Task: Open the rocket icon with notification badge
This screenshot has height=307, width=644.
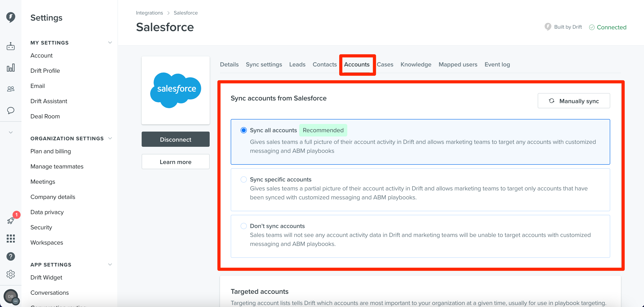Action: (x=11, y=220)
